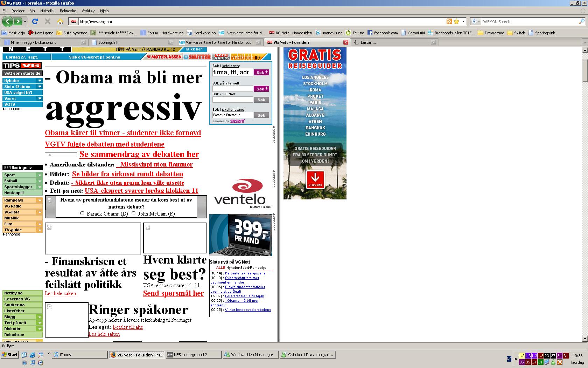588x368 pixels.
Task: Launch Internet Explorer from Quick Launch
Action: (33, 355)
